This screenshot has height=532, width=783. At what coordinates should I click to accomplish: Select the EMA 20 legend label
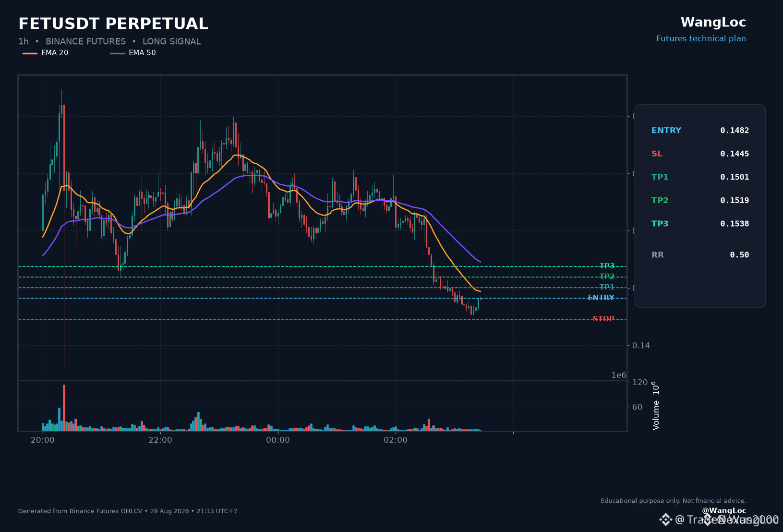[x=55, y=53]
